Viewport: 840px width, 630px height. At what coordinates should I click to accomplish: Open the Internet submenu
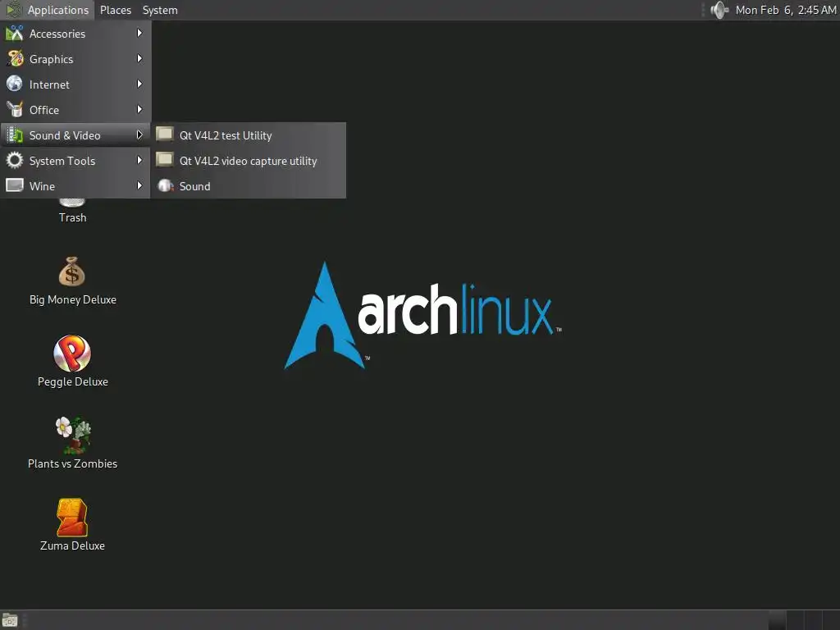pos(75,84)
